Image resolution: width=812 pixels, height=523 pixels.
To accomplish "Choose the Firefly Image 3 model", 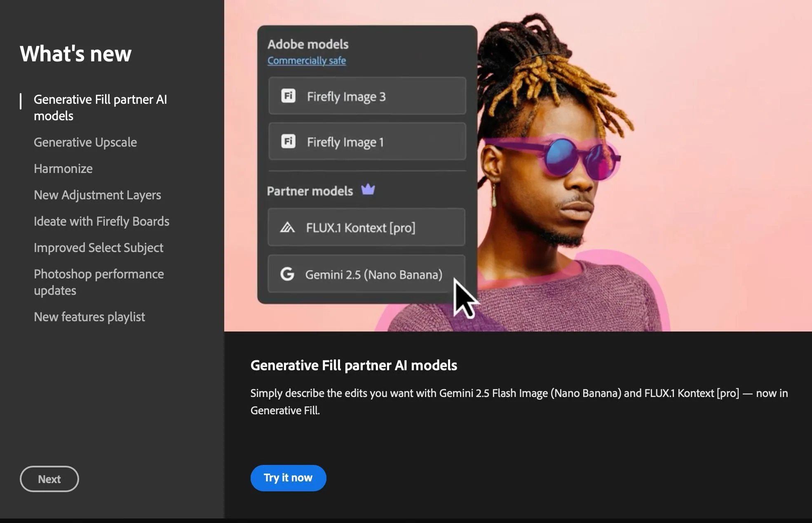I will tap(367, 96).
